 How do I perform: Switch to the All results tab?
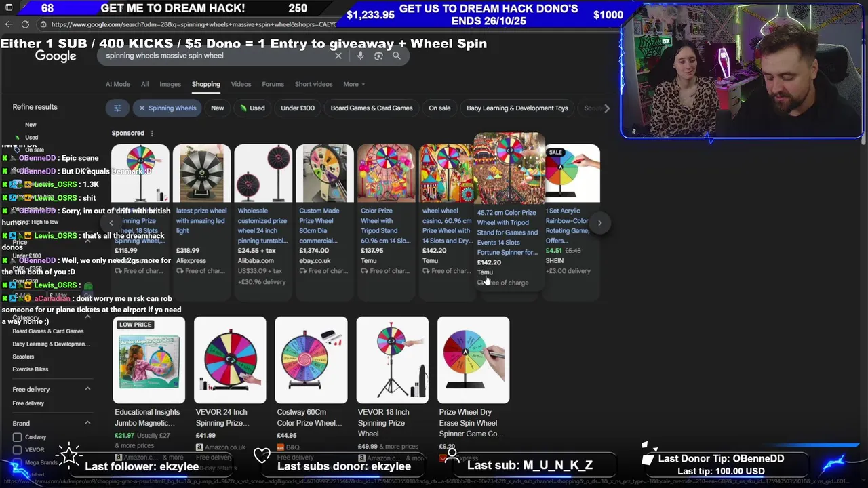tap(144, 84)
